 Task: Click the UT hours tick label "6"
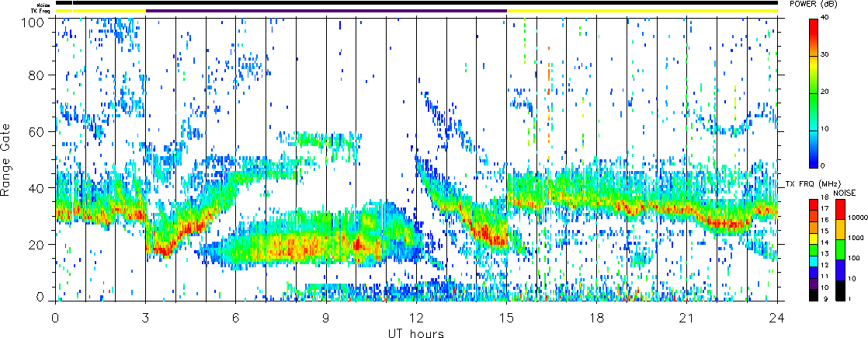pos(236,318)
